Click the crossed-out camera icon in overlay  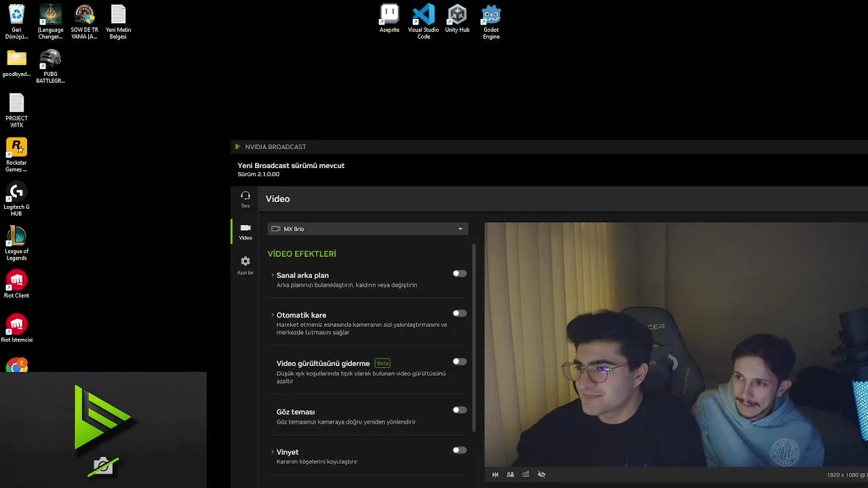(102, 466)
